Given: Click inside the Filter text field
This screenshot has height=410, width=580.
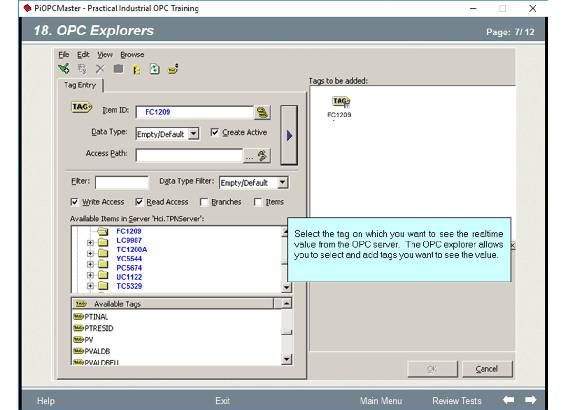Looking at the screenshot, I should click(x=122, y=182).
